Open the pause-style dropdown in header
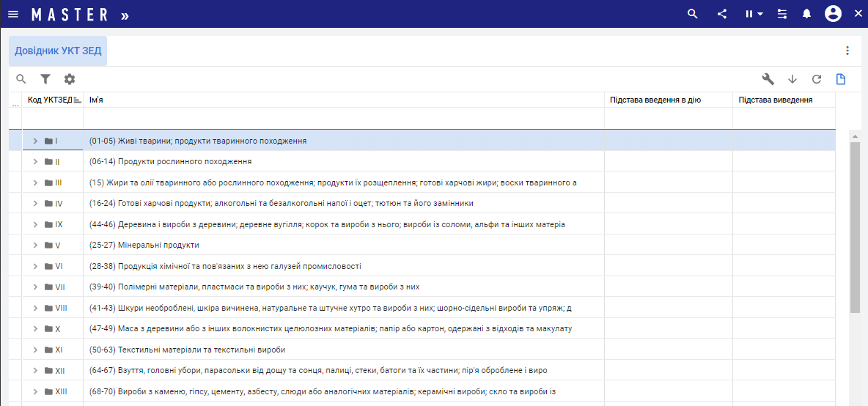This screenshot has height=406, width=868. click(752, 14)
